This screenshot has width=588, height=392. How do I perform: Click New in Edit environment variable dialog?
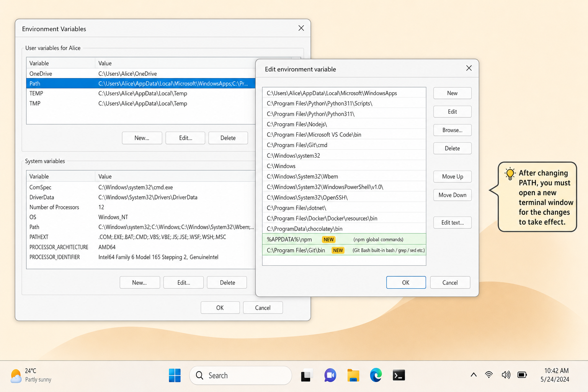(452, 93)
